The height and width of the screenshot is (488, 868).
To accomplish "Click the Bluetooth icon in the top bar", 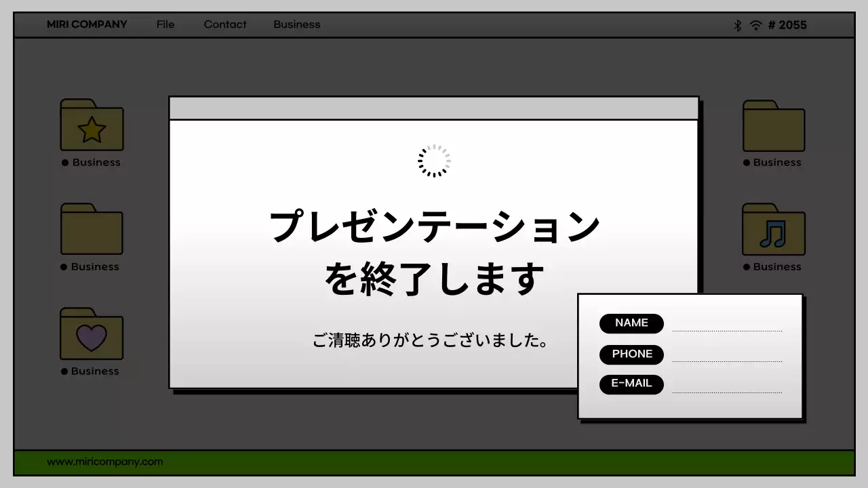I will tap(737, 25).
